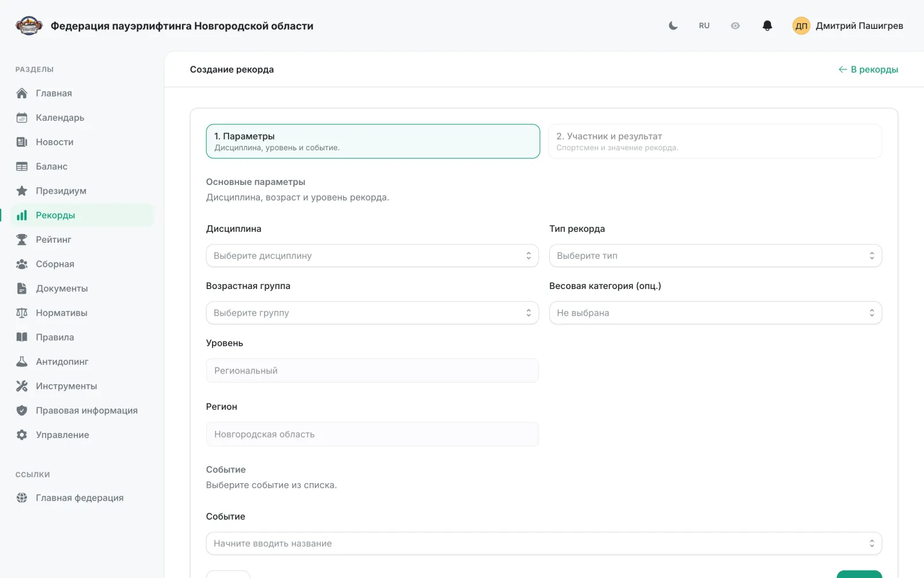This screenshot has width=924, height=578.
Task: Click the В рекорды back link
Action: point(868,69)
